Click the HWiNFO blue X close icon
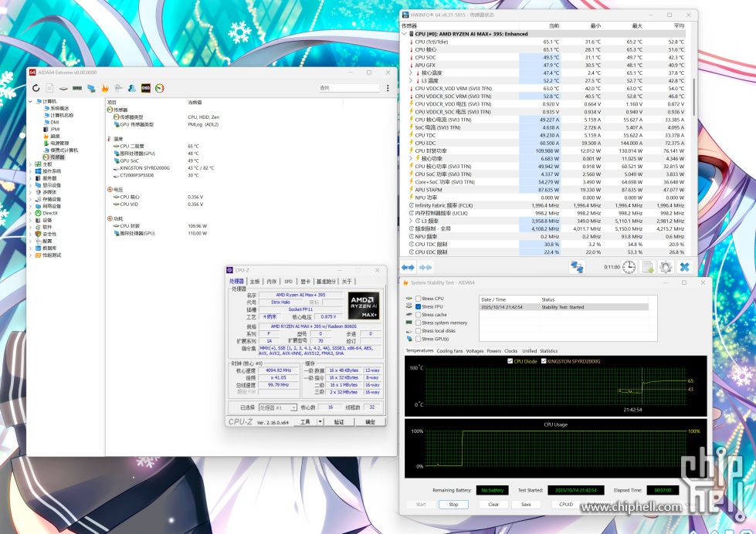756x534 pixels. (x=684, y=267)
